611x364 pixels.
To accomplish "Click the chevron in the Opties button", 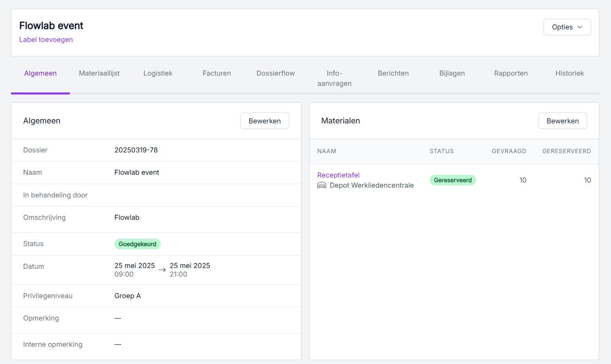I will [580, 27].
